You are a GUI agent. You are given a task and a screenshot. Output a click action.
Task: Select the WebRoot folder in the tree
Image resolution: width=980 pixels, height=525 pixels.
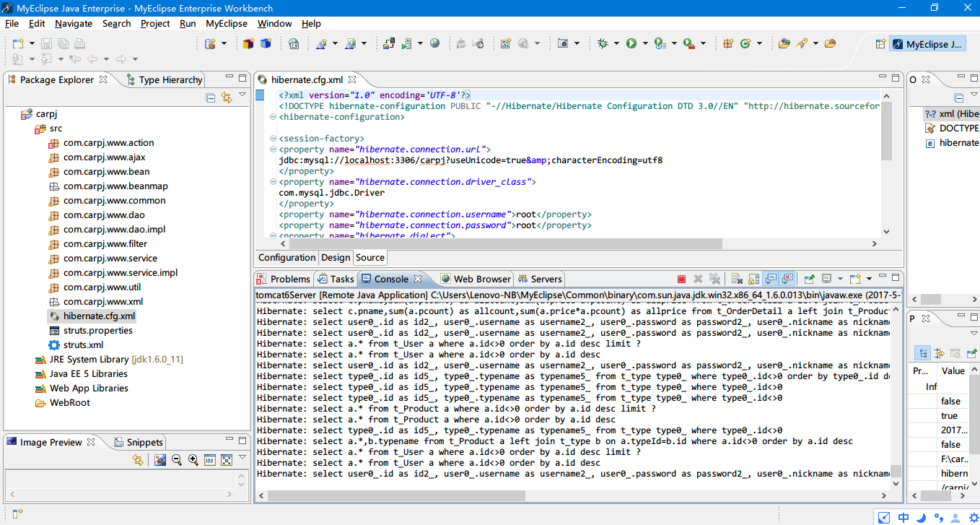pos(62,402)
